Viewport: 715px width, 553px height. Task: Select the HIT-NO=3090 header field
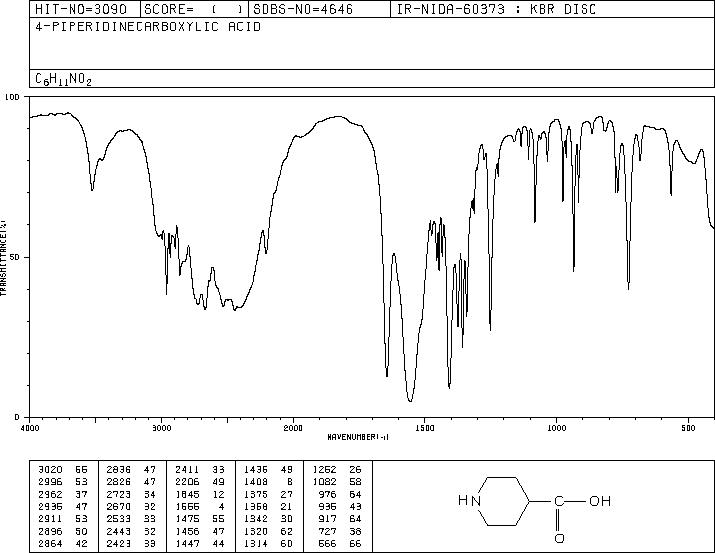pos(81,9)
